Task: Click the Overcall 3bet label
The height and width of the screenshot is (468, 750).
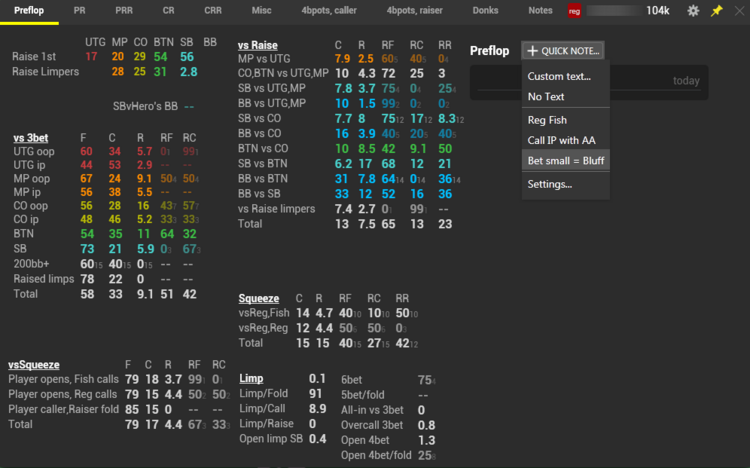Action: coord(372,425)
